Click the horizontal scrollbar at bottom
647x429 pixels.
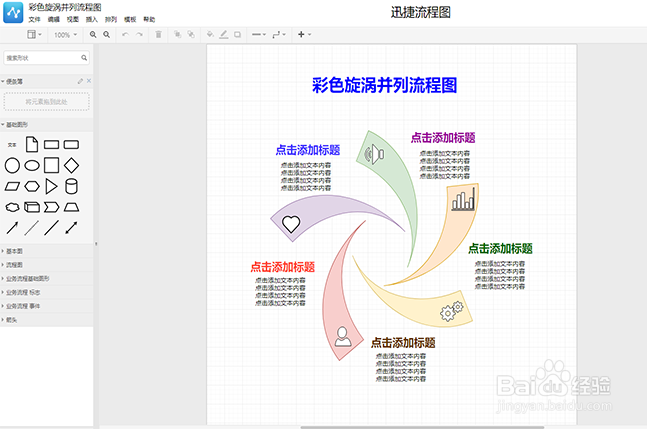[x=422, y=427]
